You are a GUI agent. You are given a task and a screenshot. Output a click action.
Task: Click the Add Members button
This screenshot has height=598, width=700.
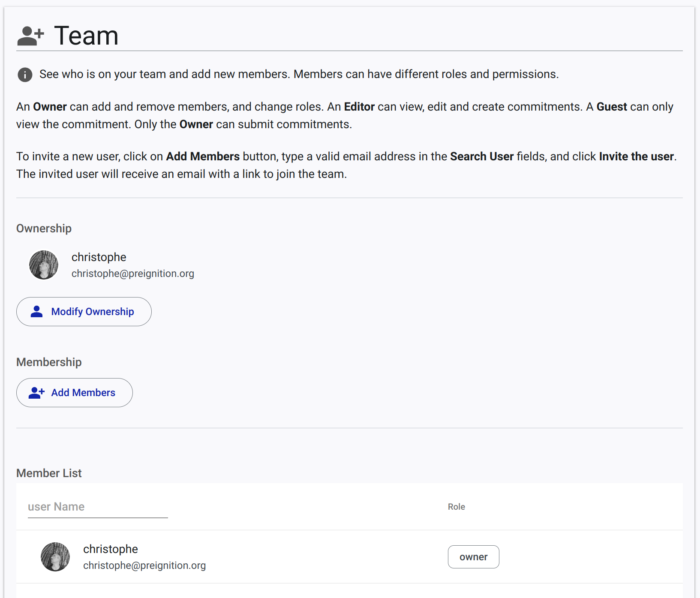point(75,393)
